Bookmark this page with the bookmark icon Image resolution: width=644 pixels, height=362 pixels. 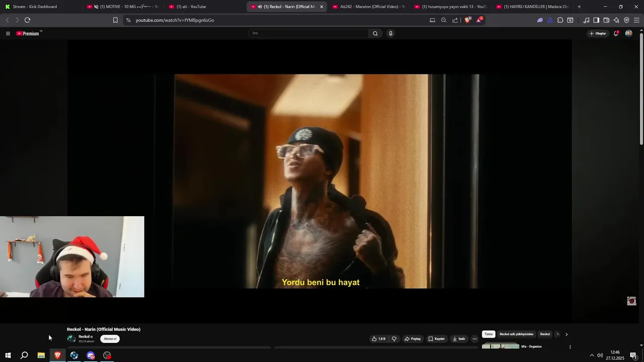[115, 20]
